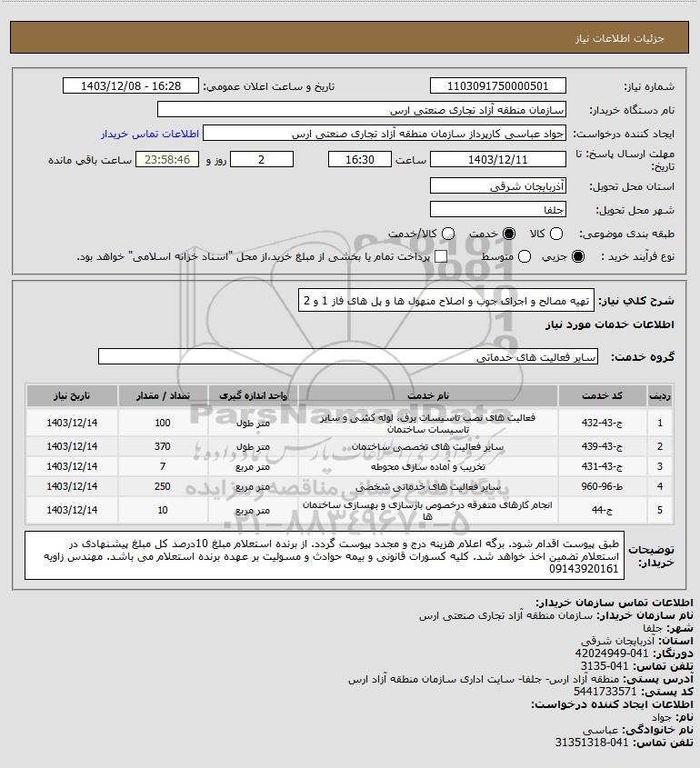This screenshot has height=768, width=700.
Task: Select the متوسط purchase type radio
Action: [525, 256]
